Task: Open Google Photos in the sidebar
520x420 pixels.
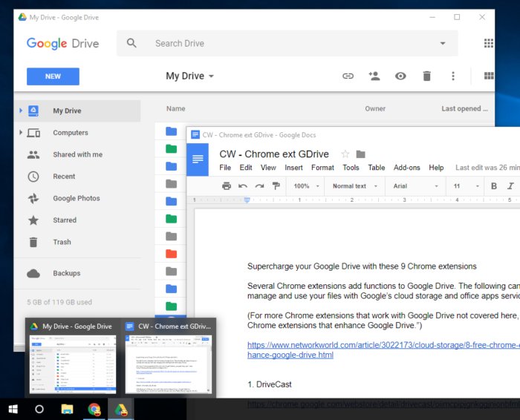Action: [77, 198]
